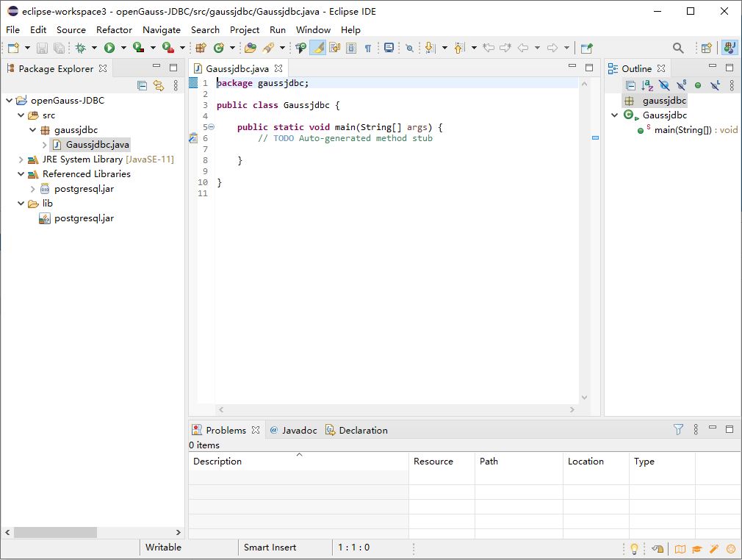Collapse the openGauss-JDBC project node
The width and height of the screenshot is (742, 560).
(x=9, y=101)
